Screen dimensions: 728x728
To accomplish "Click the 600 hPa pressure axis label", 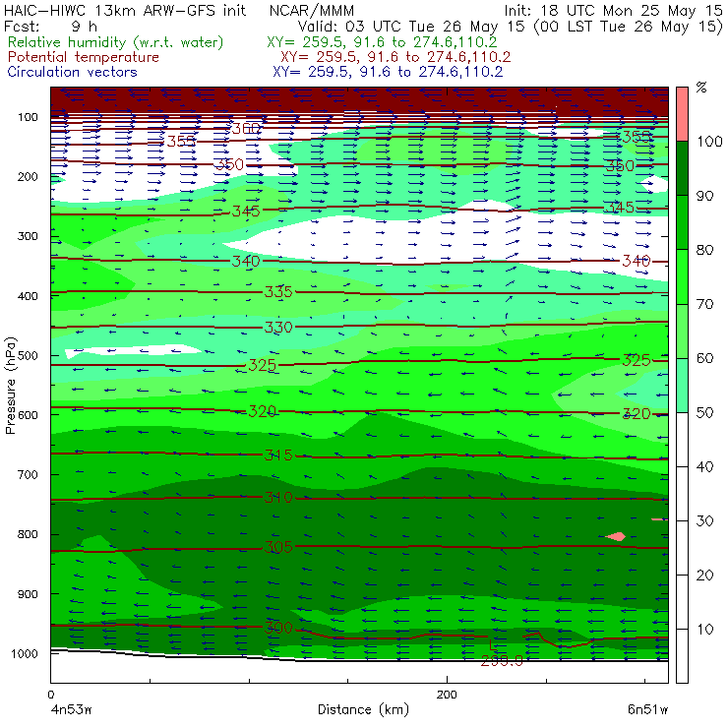I will pos(28,414).
